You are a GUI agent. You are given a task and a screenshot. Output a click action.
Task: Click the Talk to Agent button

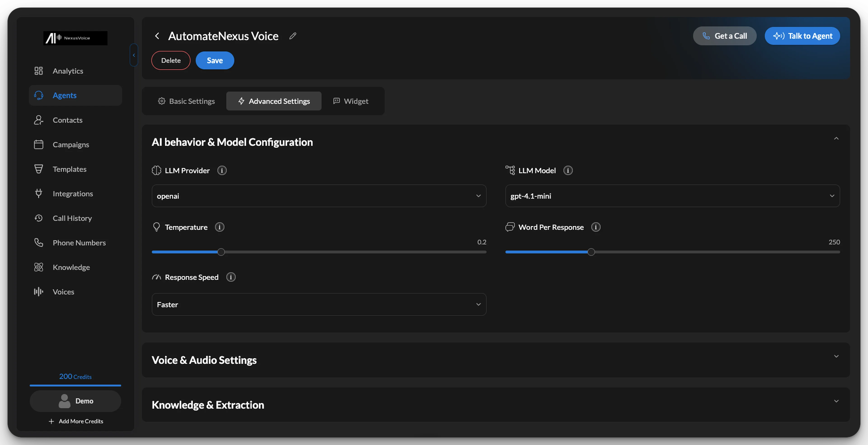coord(802,36)
